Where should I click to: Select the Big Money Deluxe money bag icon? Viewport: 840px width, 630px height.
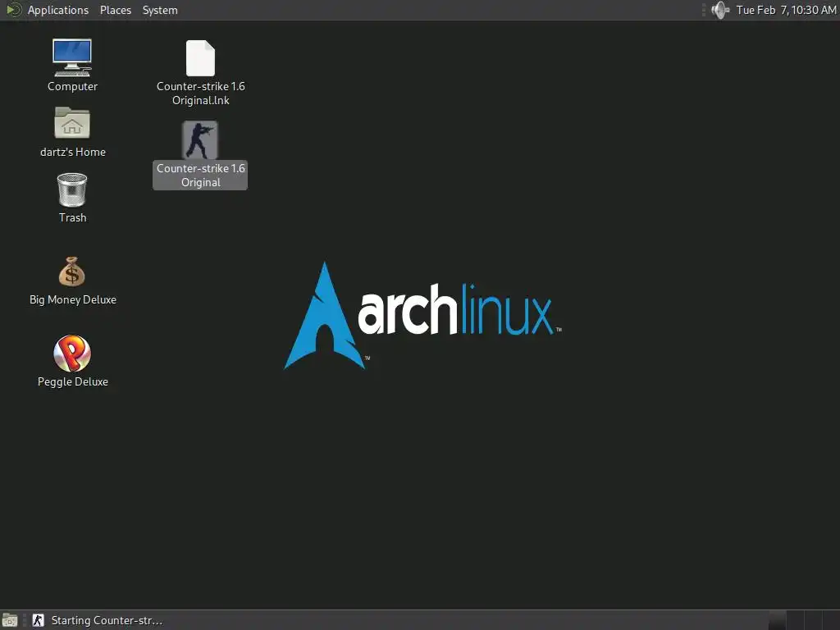click(x=72, y=272)
